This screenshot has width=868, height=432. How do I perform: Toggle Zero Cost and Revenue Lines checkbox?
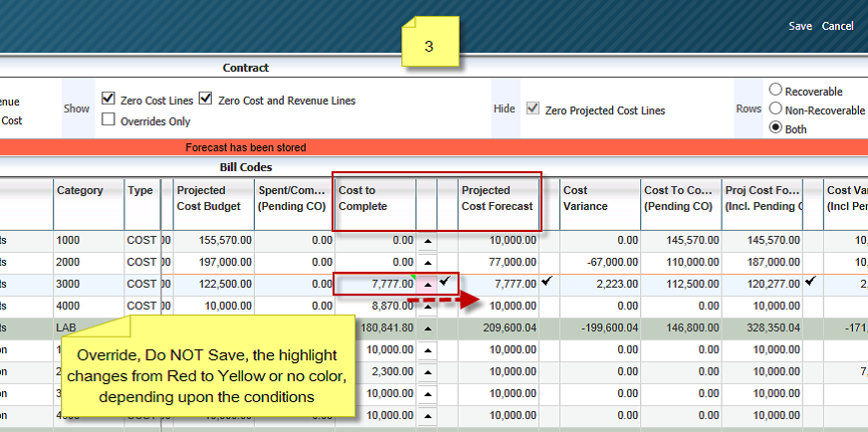point(206,100)
